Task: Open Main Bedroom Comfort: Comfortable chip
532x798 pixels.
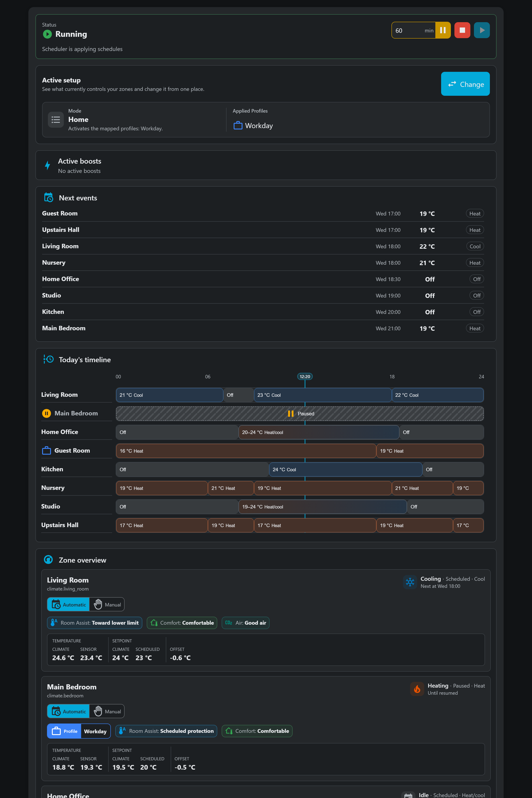Action: 257,731
